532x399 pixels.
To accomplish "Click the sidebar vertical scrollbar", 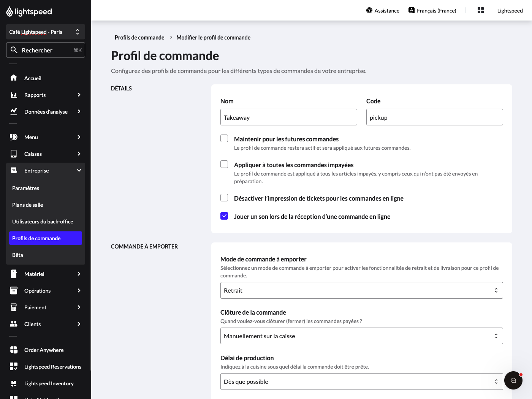I will click(90, 220).
